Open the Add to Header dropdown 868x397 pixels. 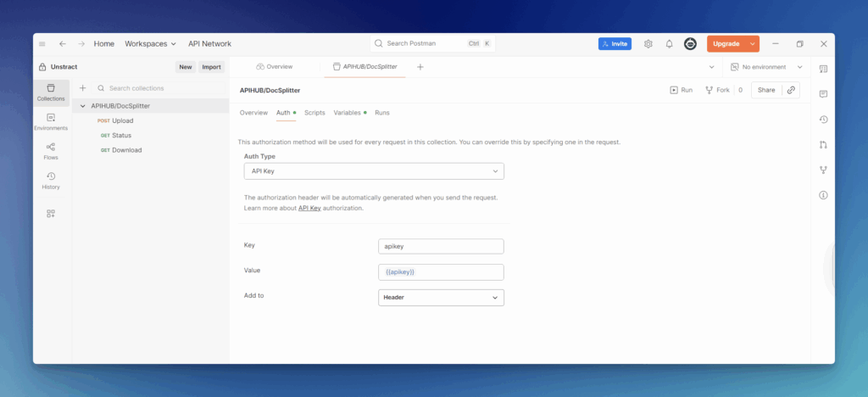point(441,298)
